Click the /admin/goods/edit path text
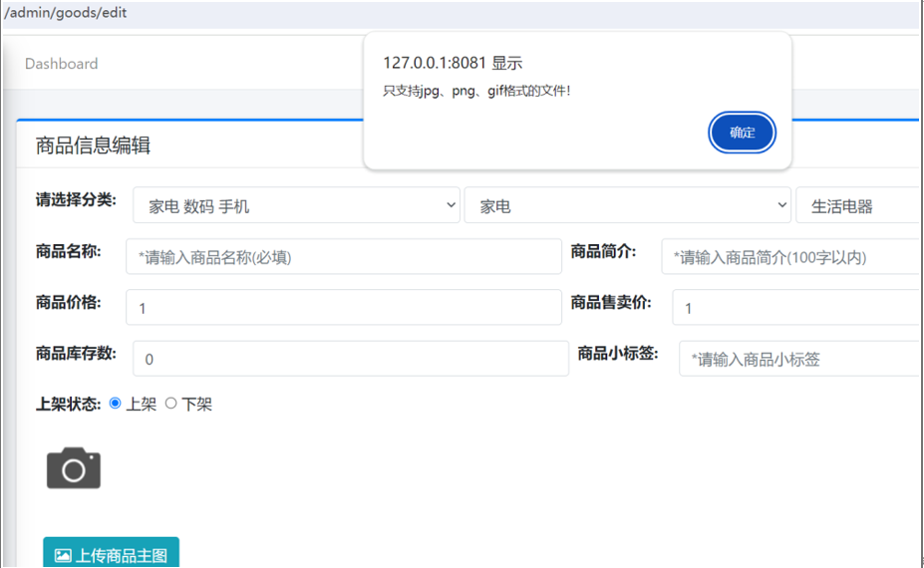Image resolution: width=924 pixels, height=568 pixels. pos(66,13)
